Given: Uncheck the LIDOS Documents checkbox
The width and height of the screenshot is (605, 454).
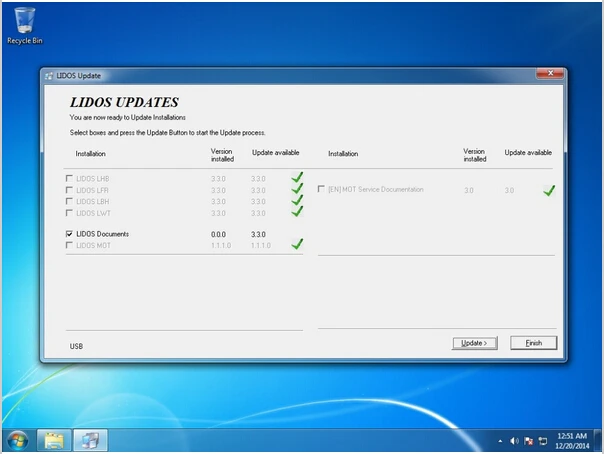Looking at the screenshot, I should pyautogui.click(x=69, y=234).
